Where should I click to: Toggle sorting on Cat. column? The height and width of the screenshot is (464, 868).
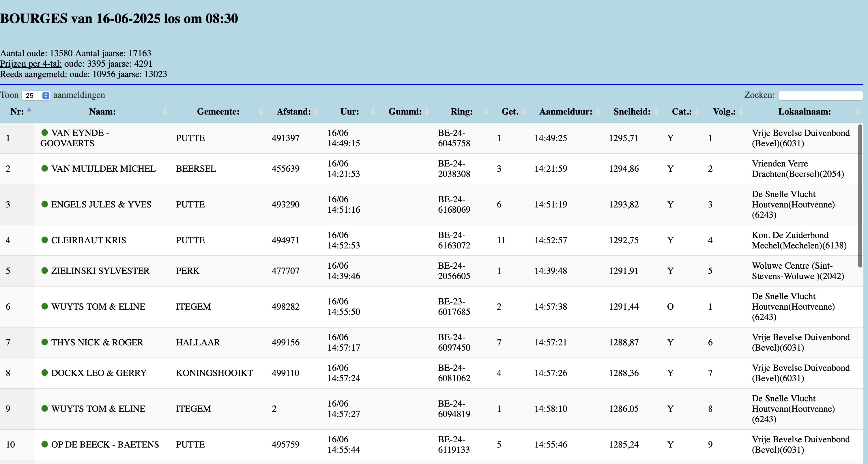click(681, 112)
